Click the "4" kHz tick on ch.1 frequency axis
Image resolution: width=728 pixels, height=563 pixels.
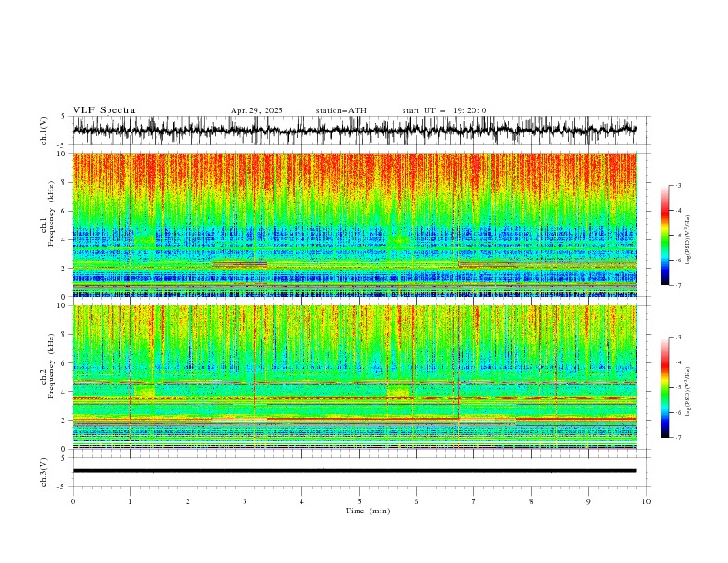[x=65, y=240]
